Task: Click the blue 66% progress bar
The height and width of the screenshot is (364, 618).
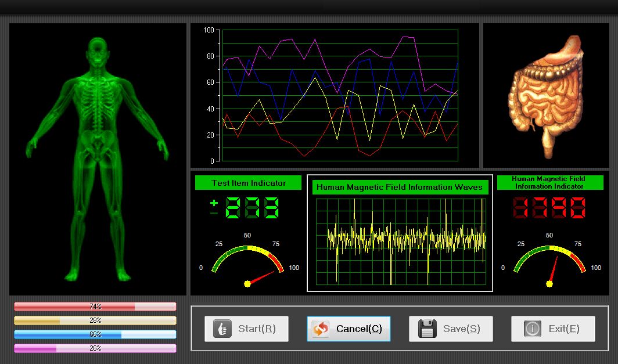Action: tap(95, 334)
